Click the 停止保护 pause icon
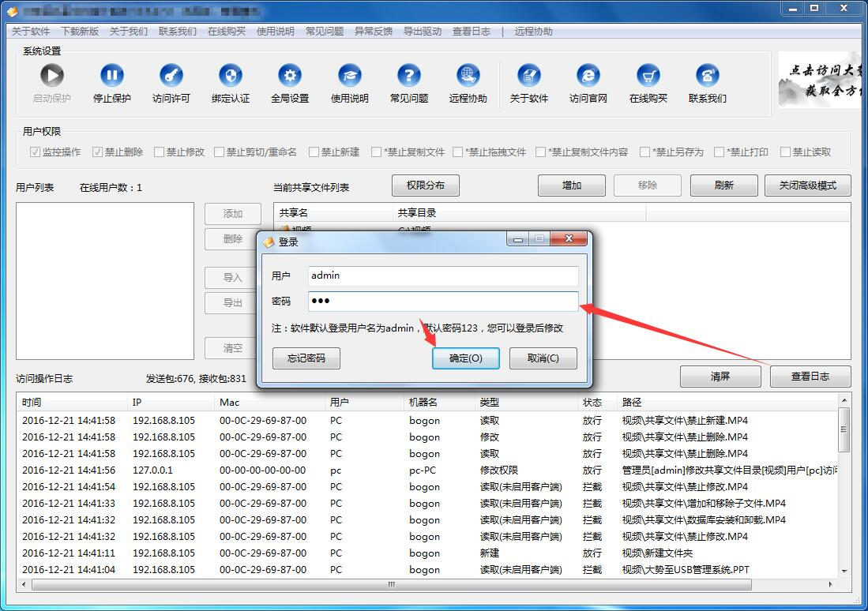The height and width of the screenshot is (611, 868). (x=112, y=77)
